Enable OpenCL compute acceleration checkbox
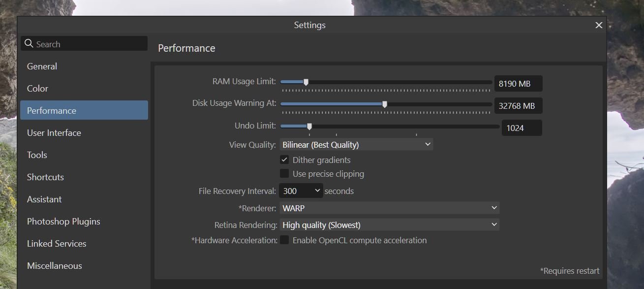 [284, 240]
